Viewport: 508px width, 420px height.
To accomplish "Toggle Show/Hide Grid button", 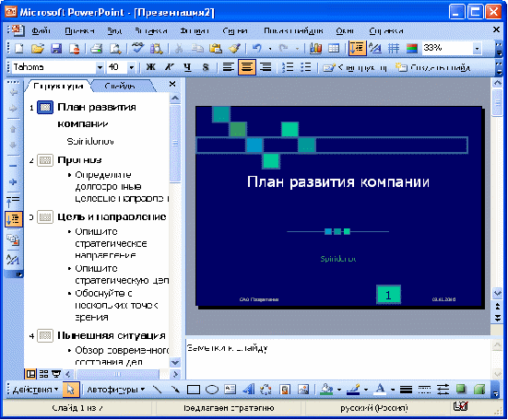I will point(394,49).
